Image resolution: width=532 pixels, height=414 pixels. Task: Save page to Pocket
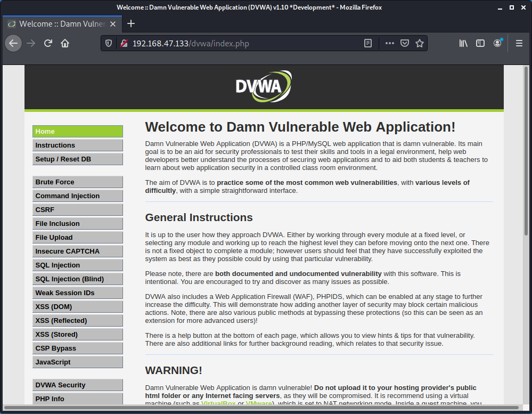tap(404, 44)
